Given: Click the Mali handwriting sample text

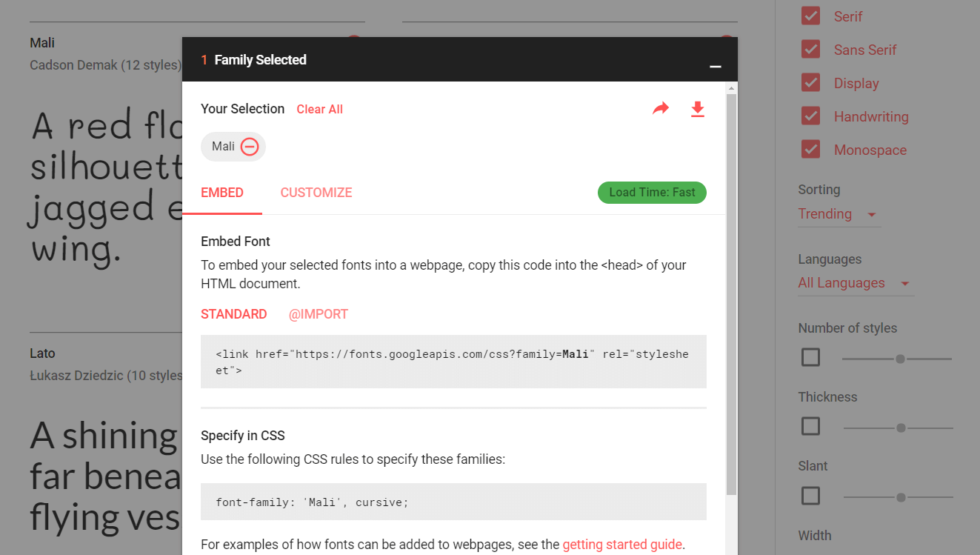Looking at the screenshot, I should (105, 188).
